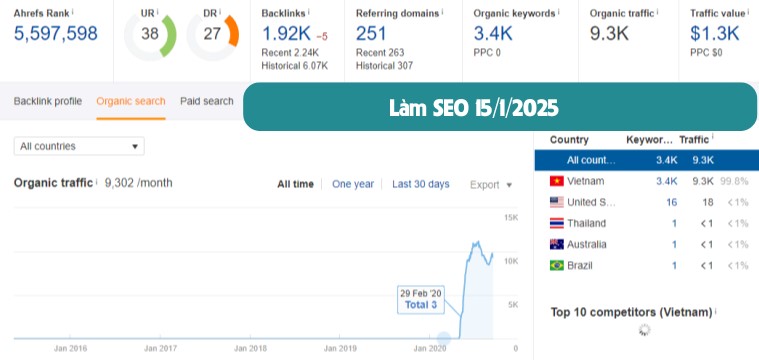Open the Paid search tab
The height and width of the screenshot is (360, 759).
tap(207, 101)
